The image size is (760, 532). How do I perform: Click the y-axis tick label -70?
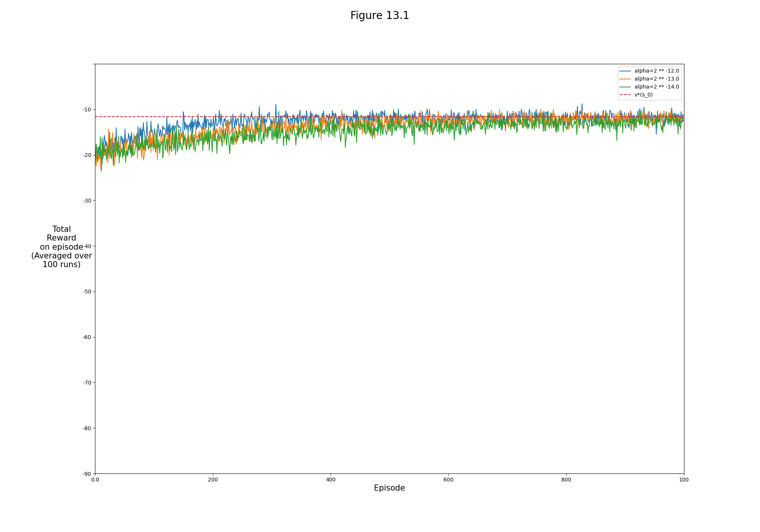[x=87, y=383]
